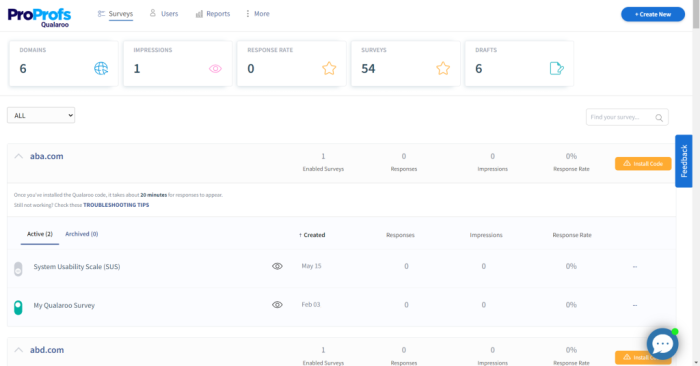Screen dimensions: 700x366
Task: Open the Feedback side tab
Action: [683, 161]
